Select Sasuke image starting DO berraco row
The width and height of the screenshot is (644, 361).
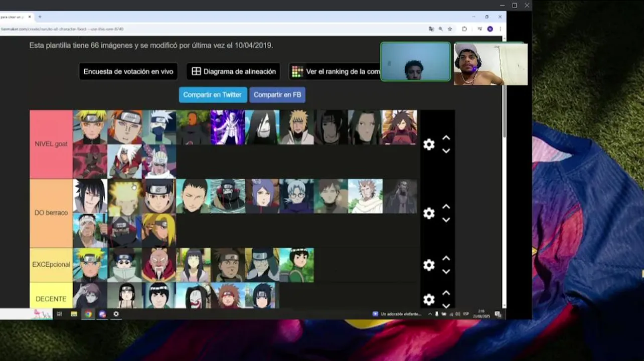pos(90,196)
